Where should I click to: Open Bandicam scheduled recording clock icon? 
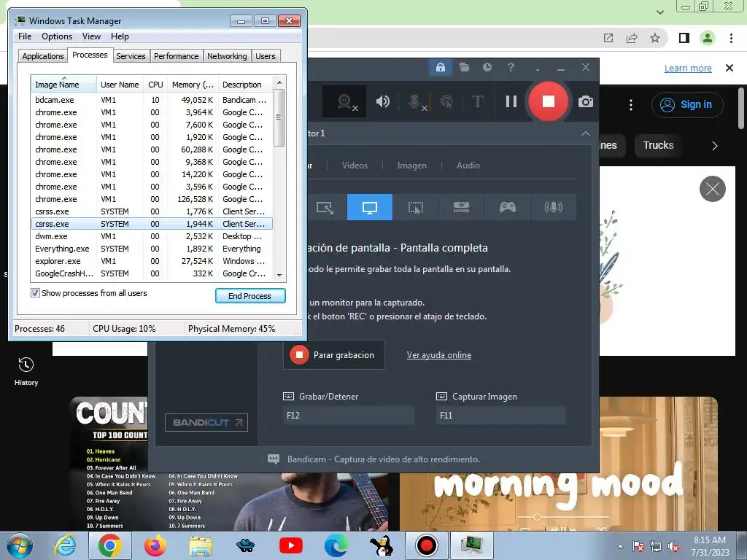click(487, 67)
